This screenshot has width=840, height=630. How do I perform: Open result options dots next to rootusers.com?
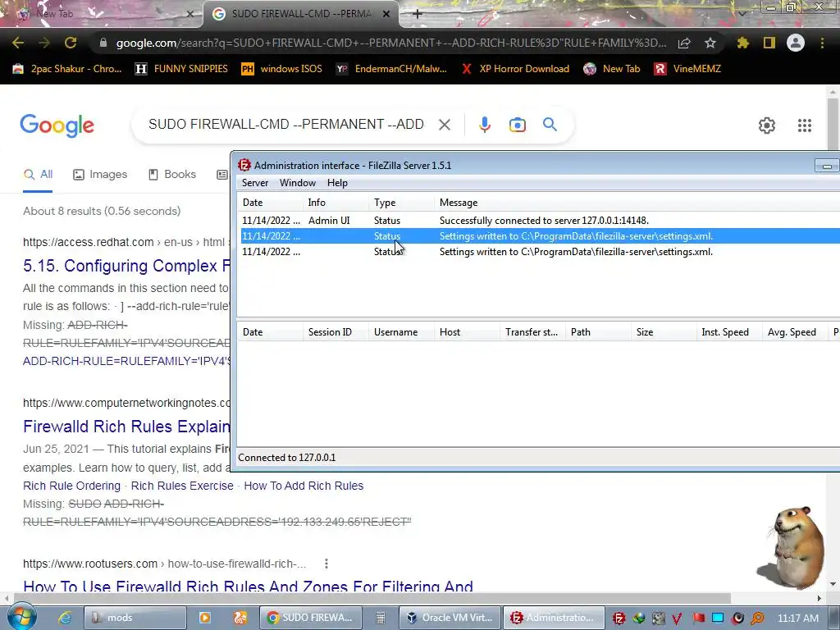[326, 564]
